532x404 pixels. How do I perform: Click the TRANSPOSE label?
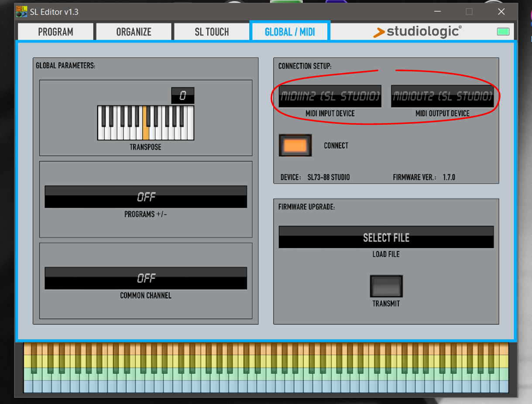[145, 147]
